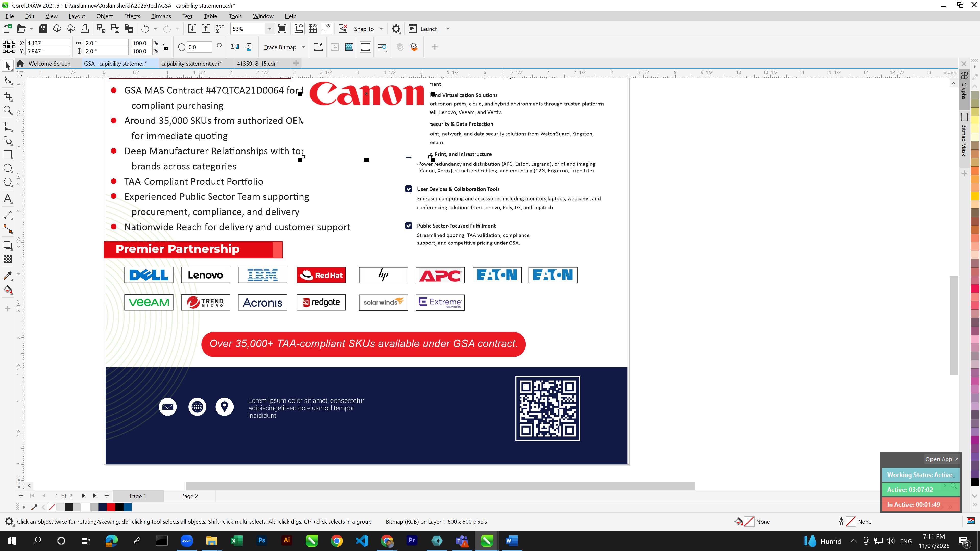Open the zoom level dropdown
Viewport: 980px width, 551px height.
coord(269,29)
